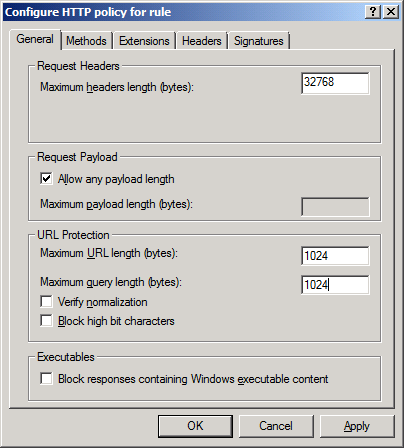Close the Configure HTTP policy dialog

(391, 12)
